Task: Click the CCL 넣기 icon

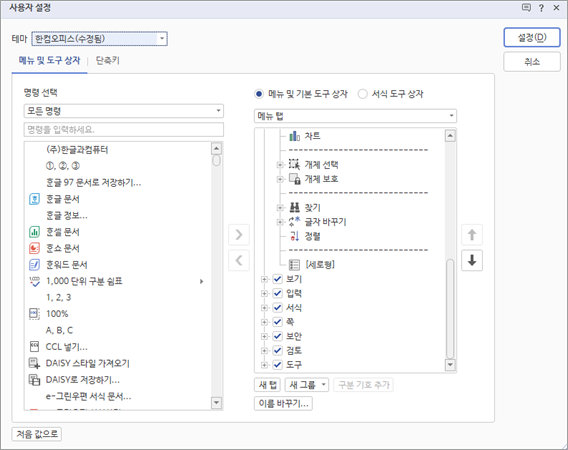Action: 34,347
